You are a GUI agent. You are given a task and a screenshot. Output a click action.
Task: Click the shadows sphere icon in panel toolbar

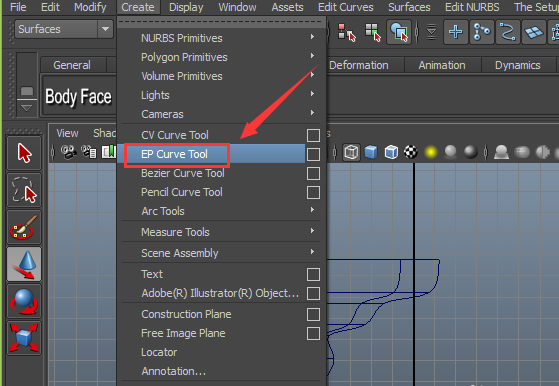(x=451, y=152)
